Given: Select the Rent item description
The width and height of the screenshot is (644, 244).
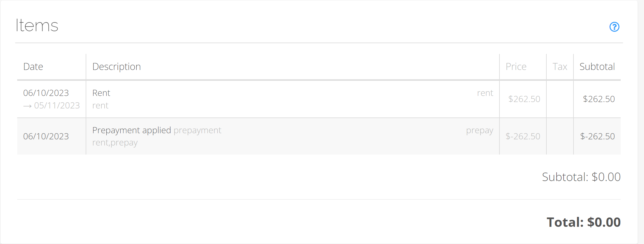Looking at the screenshot, I should (101, 93).
